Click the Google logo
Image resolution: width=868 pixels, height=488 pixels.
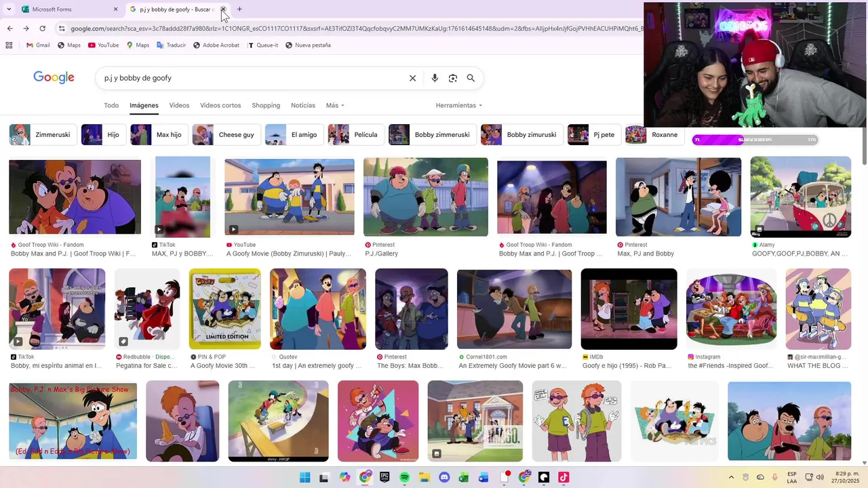pyautogui.click(x=54, y=78)
